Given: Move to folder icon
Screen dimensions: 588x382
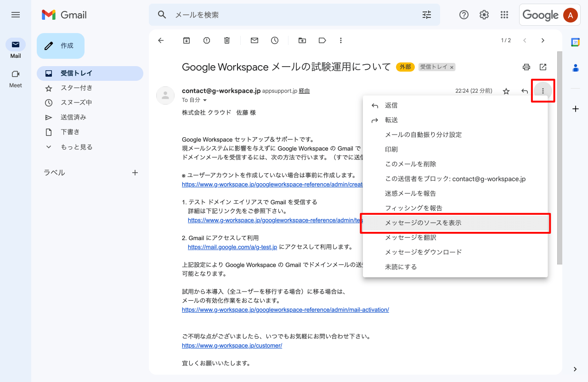Looking at the screenshot, I should [x=302, y=40].
